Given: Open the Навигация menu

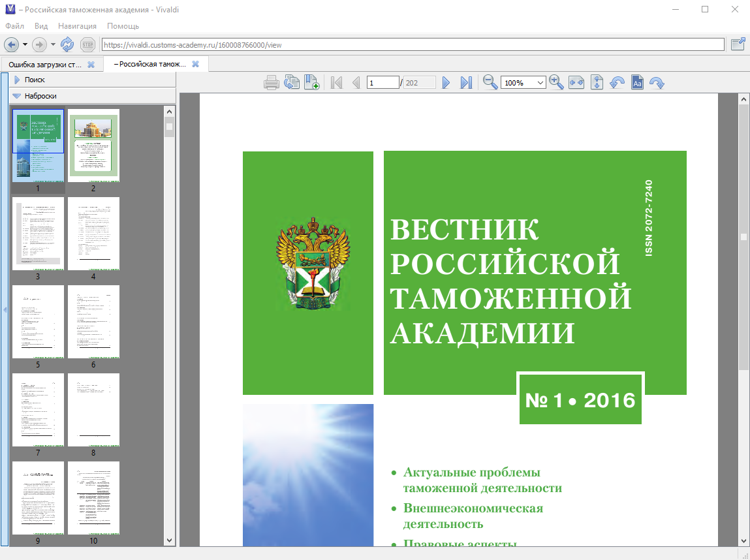Looking at the screenshot, I should (x=77, y=26).
